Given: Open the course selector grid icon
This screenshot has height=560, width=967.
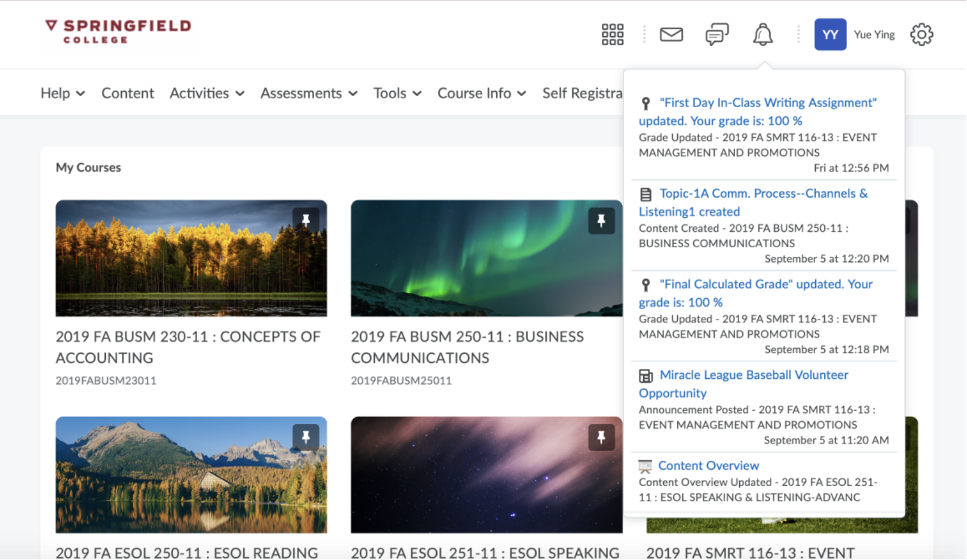Looking at the screenshot, I should pos(612,35).
